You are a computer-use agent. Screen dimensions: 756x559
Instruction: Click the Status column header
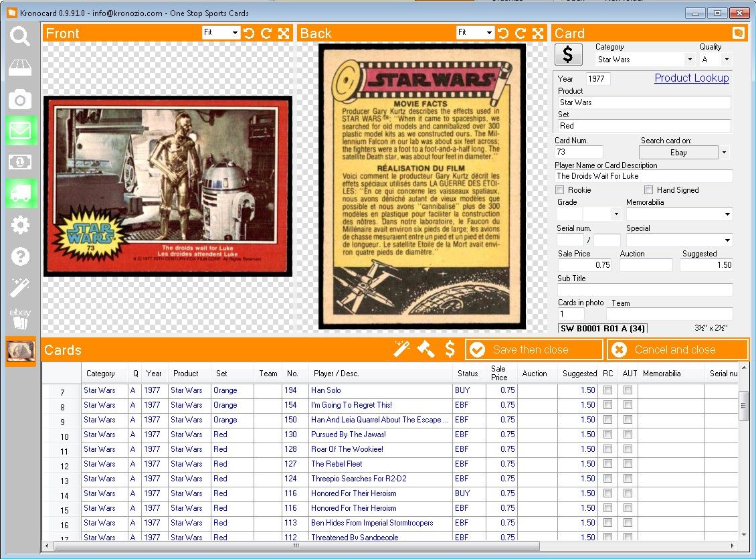[x=467, y=374]
